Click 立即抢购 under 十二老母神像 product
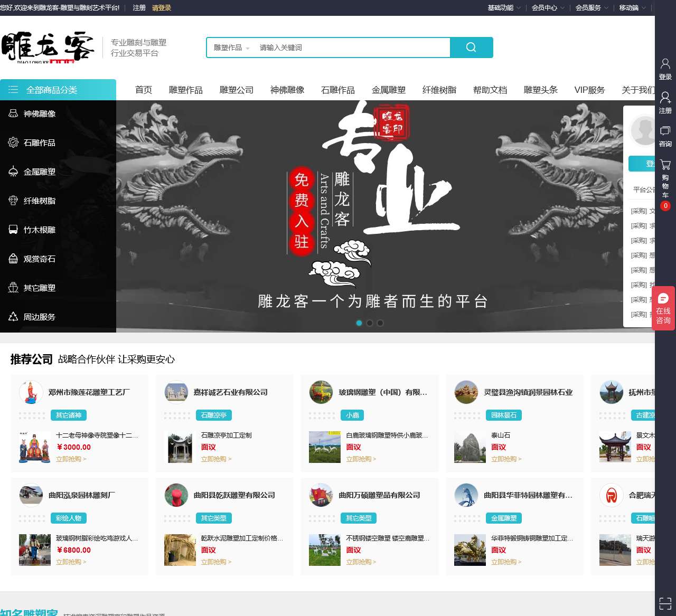Viewport: 676px width, 616px height. (x=71, y=459)
